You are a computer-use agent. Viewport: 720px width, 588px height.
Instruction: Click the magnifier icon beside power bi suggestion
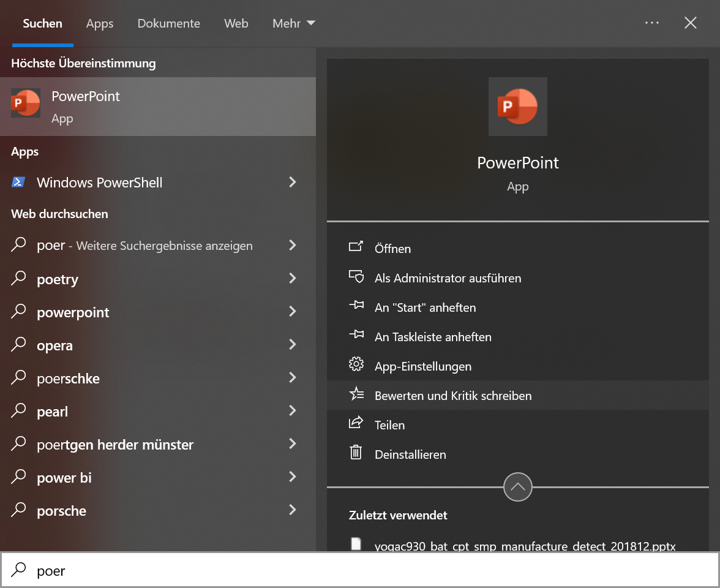(18, 477)
